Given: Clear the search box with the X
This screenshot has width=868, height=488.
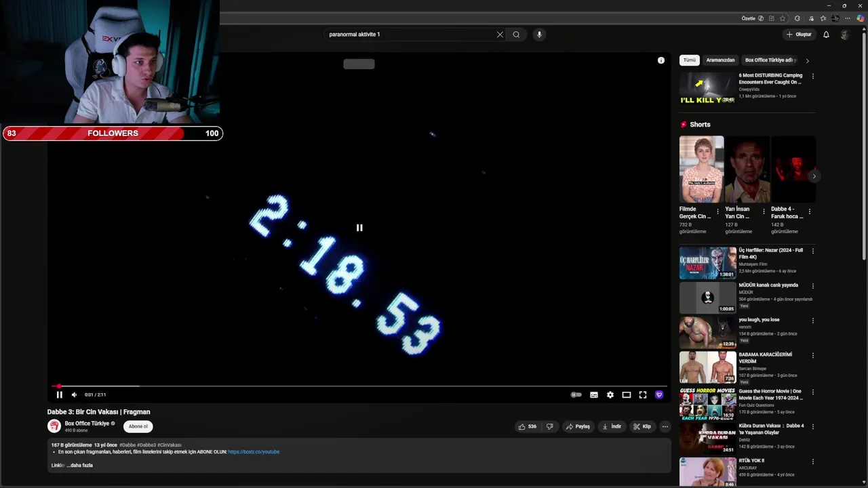Looking at the screenshot, I should (x=500, y=35).
